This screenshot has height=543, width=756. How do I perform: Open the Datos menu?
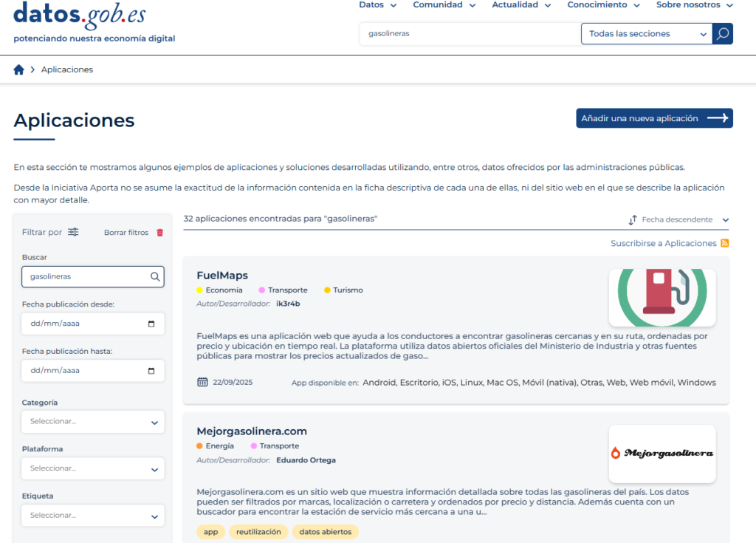click(x=377, y=5)
